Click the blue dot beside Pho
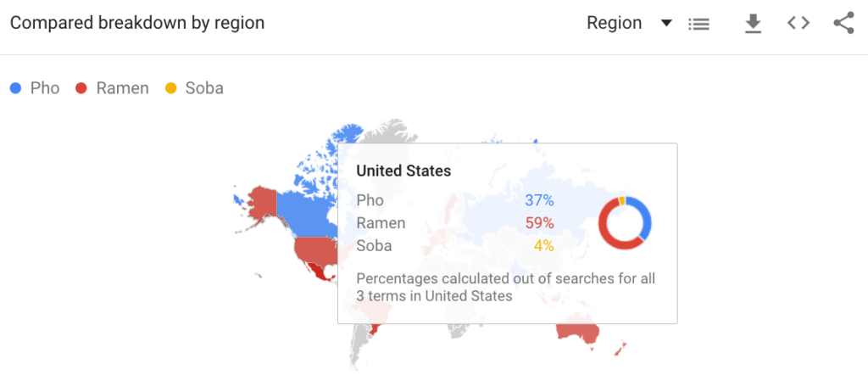The height and width of the screenshot is (381, 868). pyautogui.click(x=15, y=88)
